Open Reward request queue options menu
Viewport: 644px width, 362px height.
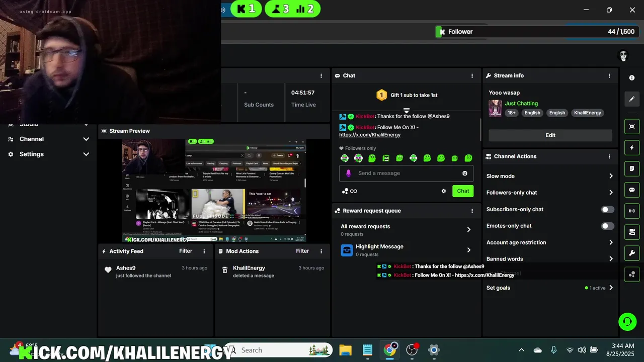pos(472,211)
